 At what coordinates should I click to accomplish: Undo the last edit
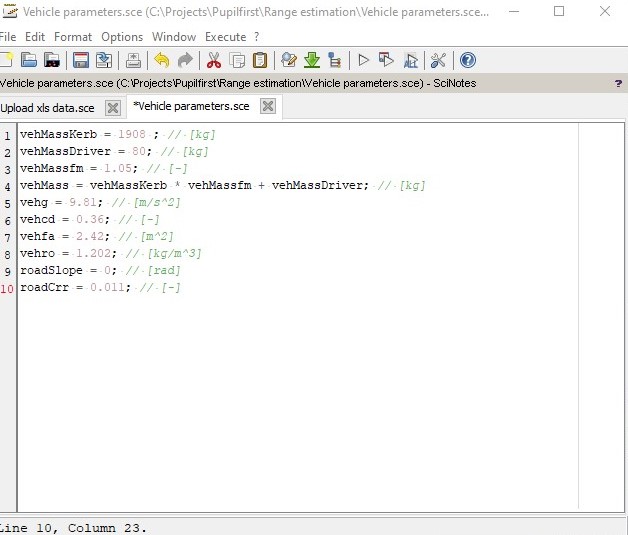coord(162,60)
